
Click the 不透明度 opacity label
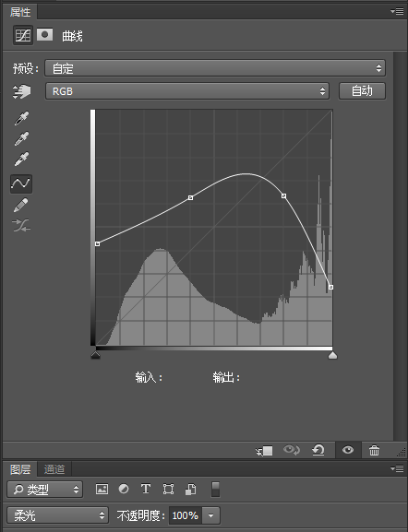point(141,515)
